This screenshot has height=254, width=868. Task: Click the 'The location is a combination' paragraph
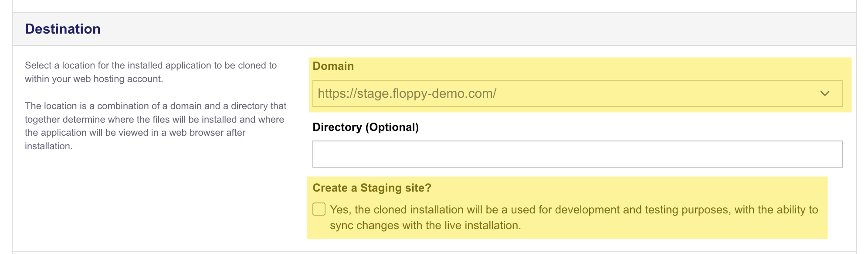(155, 106)
